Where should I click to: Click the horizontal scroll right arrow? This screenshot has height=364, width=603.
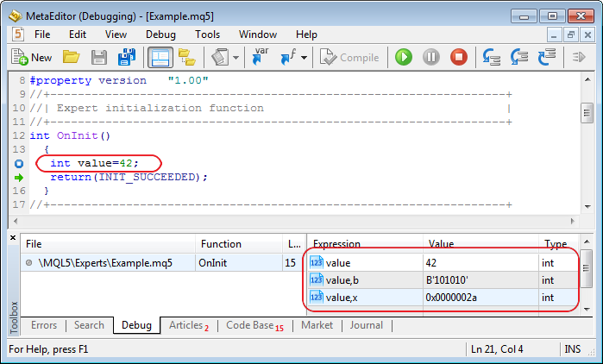point(572,221)
